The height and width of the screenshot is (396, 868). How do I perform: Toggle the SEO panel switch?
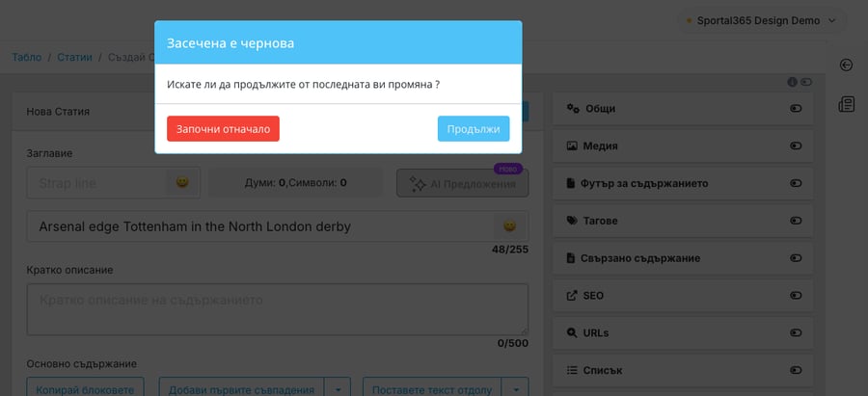[x=796, y=296]
